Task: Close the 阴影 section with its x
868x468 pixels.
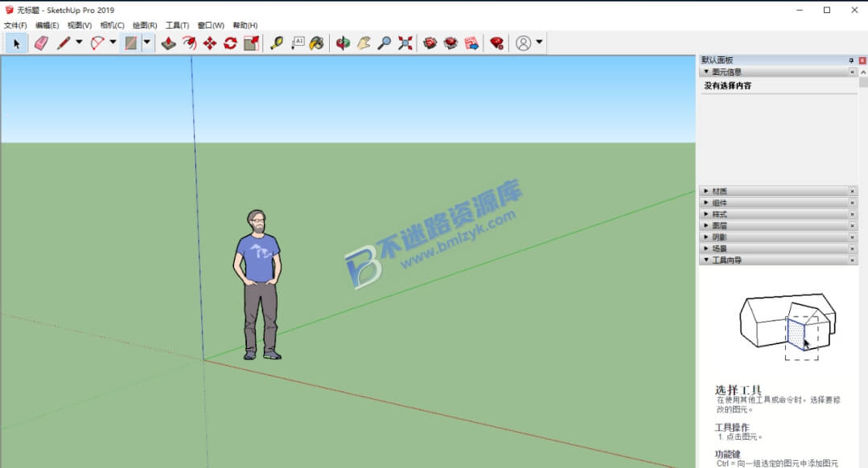Action: [852, 236]
